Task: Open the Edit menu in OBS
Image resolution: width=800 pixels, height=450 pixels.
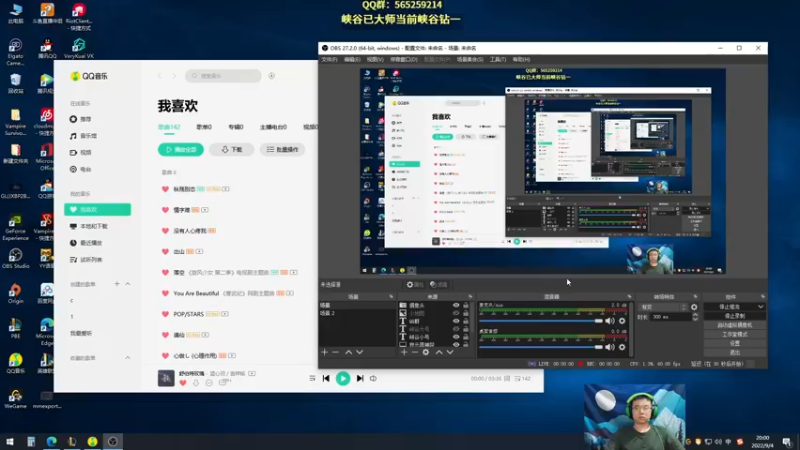Action: (352, 60)
